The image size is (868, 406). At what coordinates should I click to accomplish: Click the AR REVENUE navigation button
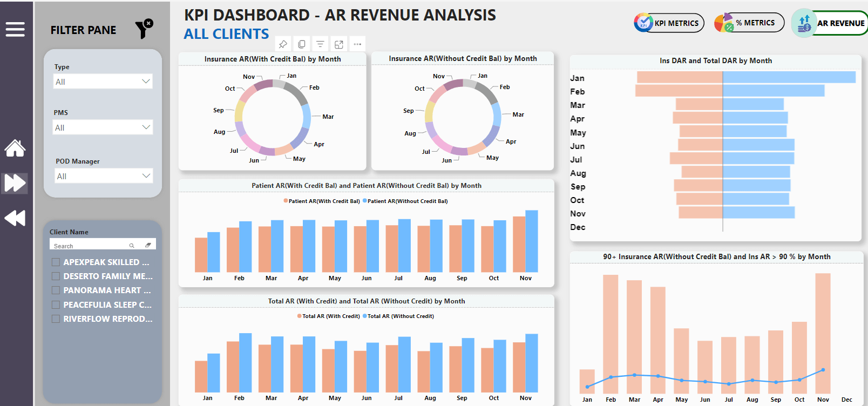pyautogui.click(x=831, y=23)
